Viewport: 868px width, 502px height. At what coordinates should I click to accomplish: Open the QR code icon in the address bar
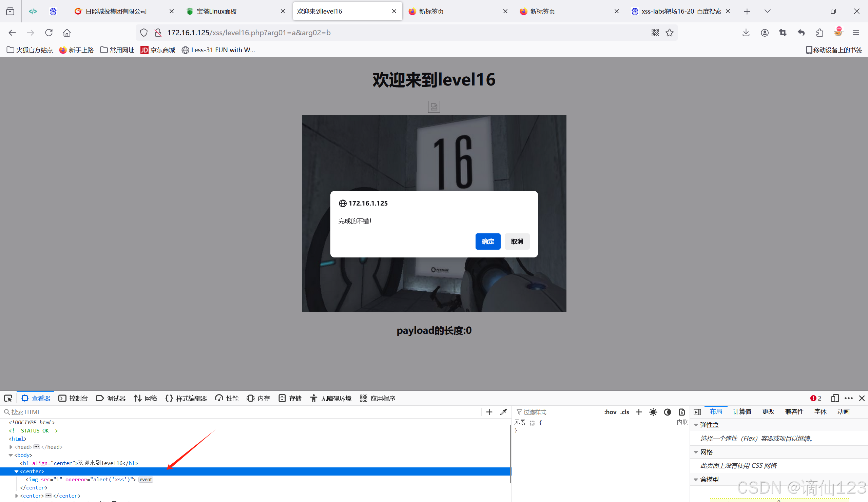pyautogui.click(x=655, y=33)
